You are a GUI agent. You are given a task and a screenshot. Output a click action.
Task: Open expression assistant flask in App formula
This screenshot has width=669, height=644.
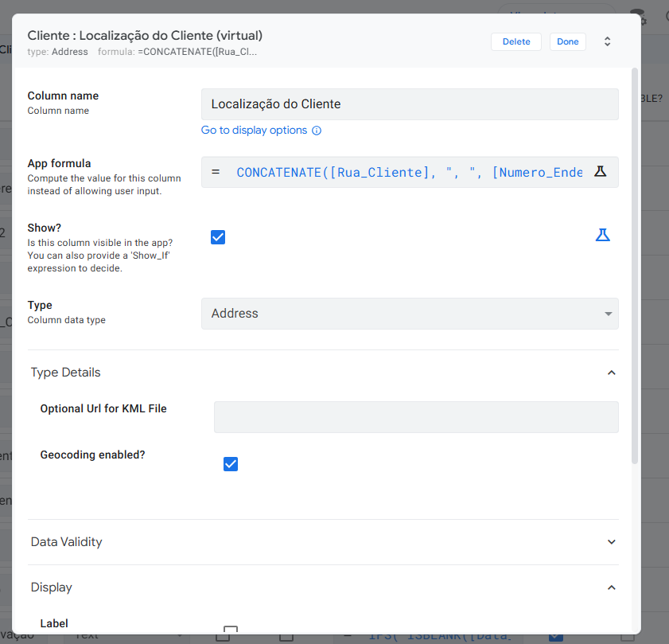point(601,172)
